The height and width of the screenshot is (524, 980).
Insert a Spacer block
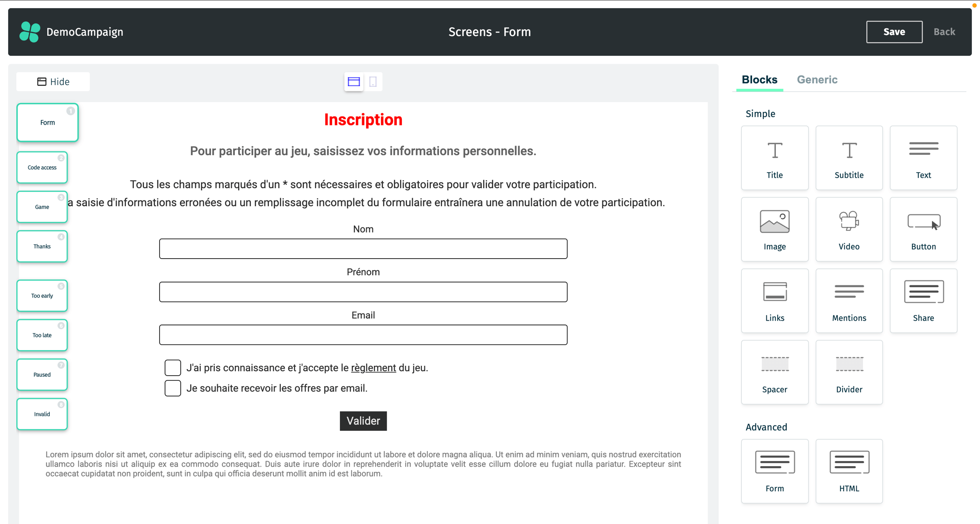tap(774, 372)
